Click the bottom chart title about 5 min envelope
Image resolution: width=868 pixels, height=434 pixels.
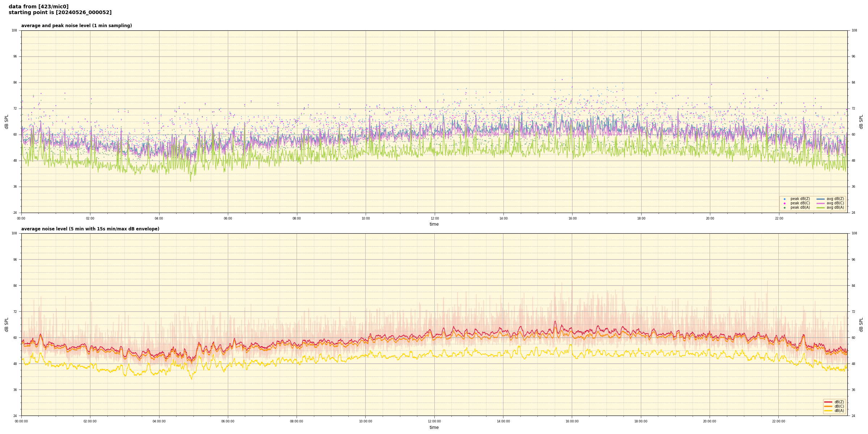[x=90, y=229]
